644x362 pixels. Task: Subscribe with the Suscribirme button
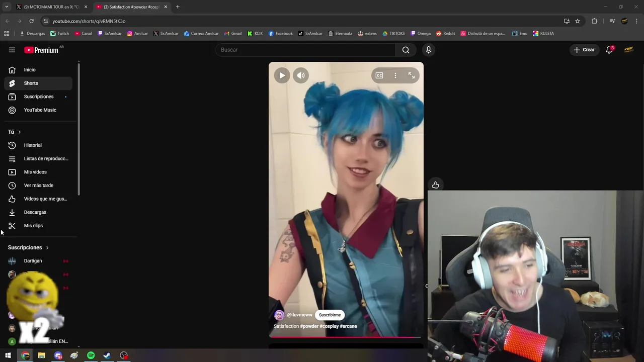point(330,315)
